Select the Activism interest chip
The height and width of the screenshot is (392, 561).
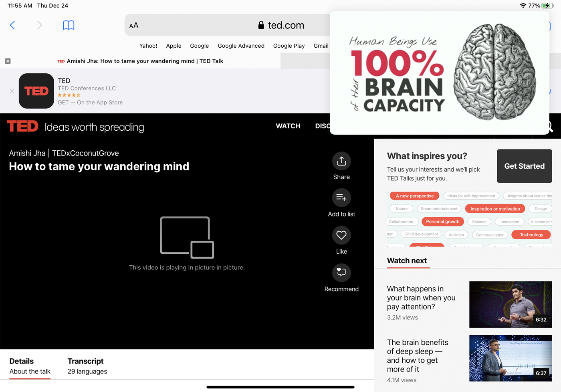456,235
